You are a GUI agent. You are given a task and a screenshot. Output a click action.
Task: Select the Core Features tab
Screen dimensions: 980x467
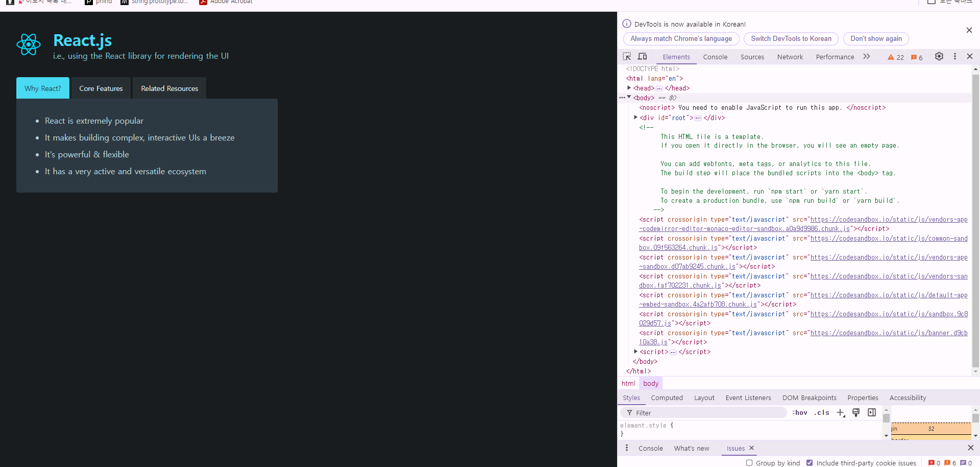(101, 88)
